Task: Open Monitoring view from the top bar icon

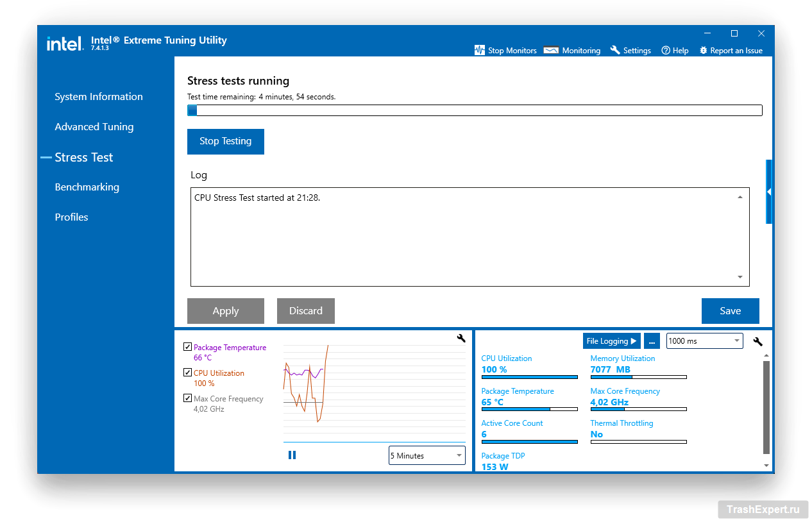Action: click(551, 50)
